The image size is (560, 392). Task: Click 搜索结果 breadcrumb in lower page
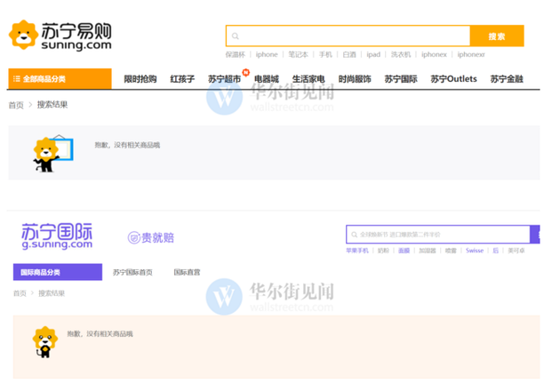pos(52,293)
